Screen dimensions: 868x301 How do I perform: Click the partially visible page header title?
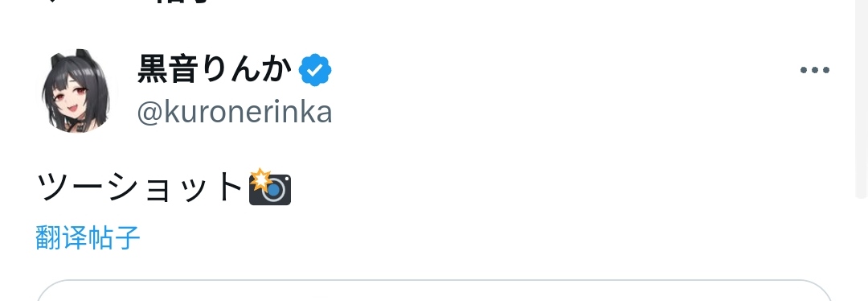[182, 2]
